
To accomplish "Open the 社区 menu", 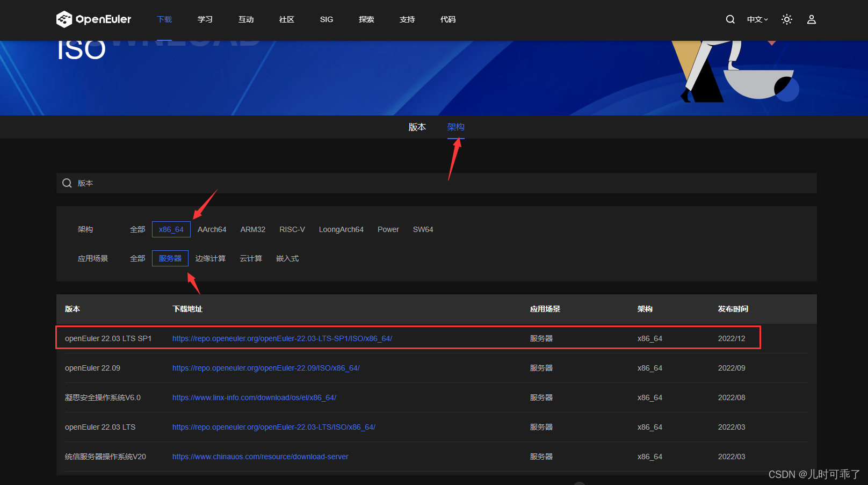I will (x=287, y=19).
